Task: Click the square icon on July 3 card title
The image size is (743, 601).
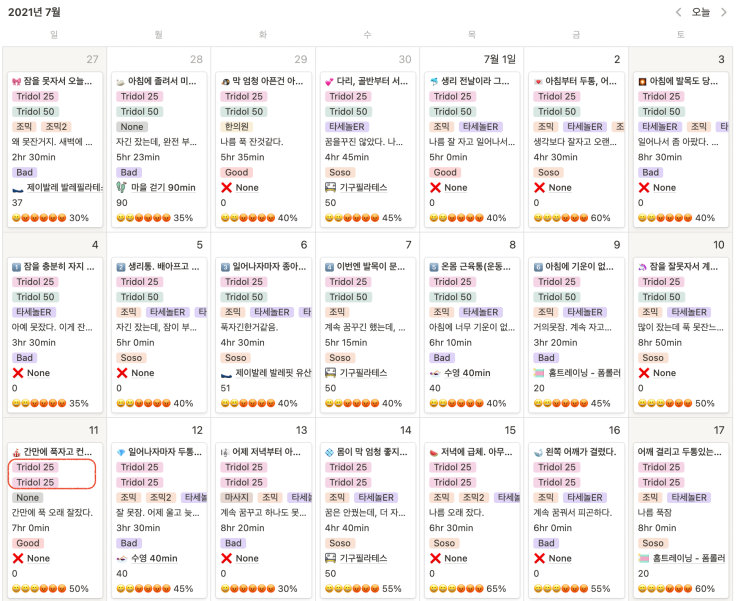Action: tap(643, 82)
